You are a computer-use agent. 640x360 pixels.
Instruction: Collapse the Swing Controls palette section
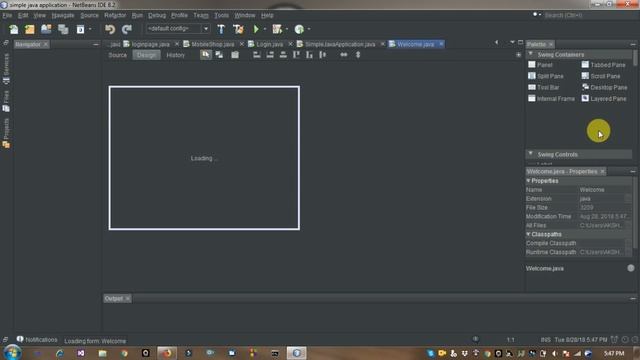pyautogui.click(x=531, y=154)
